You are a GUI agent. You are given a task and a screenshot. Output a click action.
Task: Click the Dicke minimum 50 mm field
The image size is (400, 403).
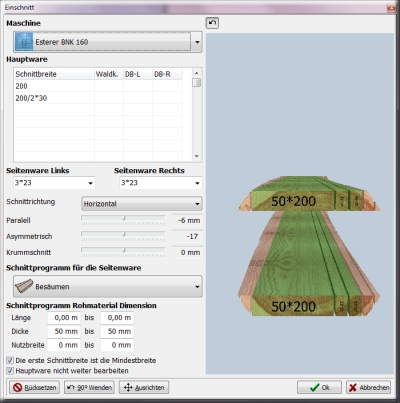click(63, 331)
